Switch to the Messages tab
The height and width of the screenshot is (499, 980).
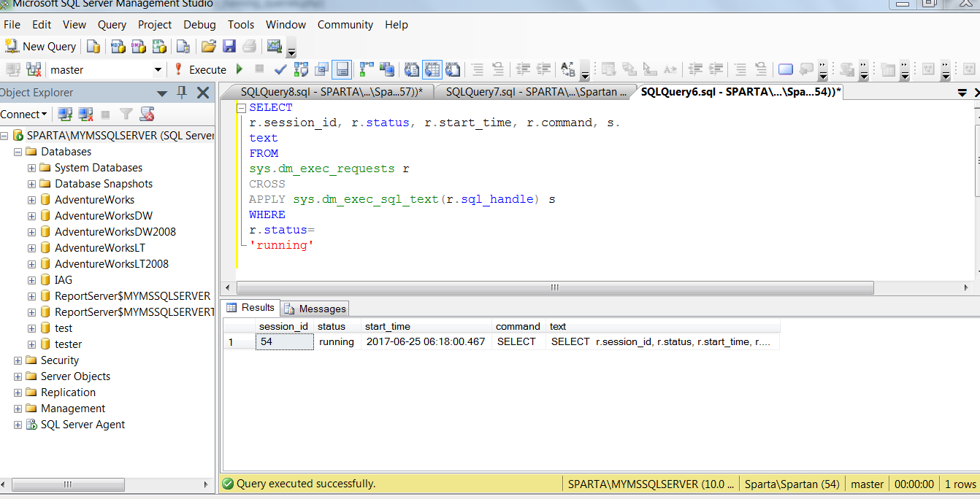tap(315, 309)
